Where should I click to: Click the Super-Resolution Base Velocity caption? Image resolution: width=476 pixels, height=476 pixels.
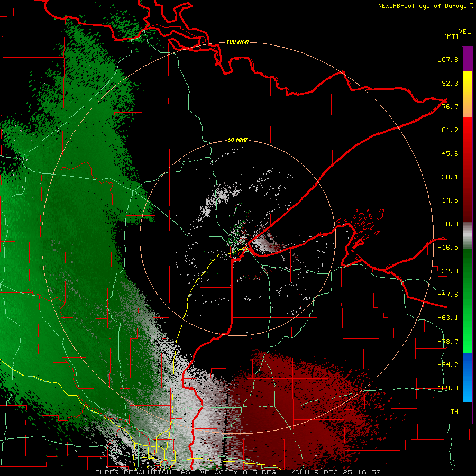(238, 472)
